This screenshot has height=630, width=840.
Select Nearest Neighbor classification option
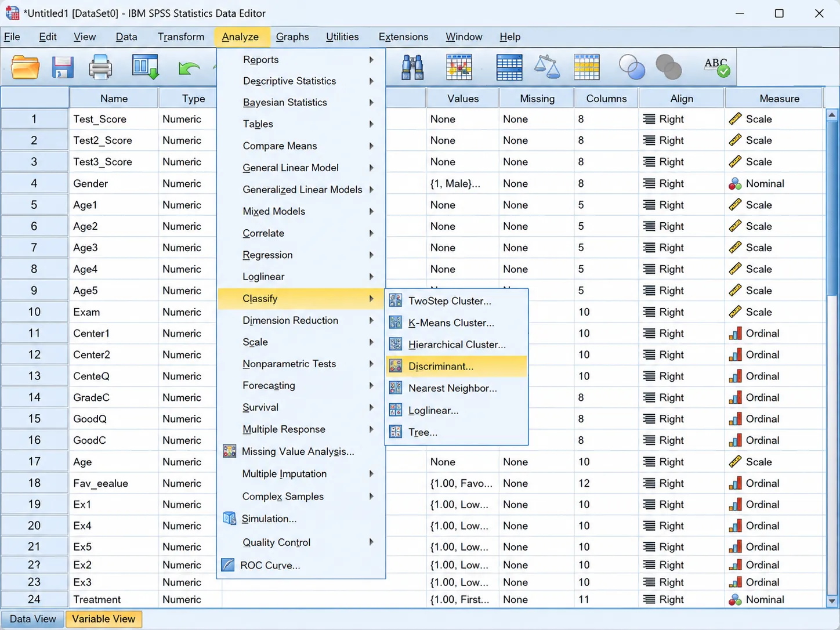456,388
